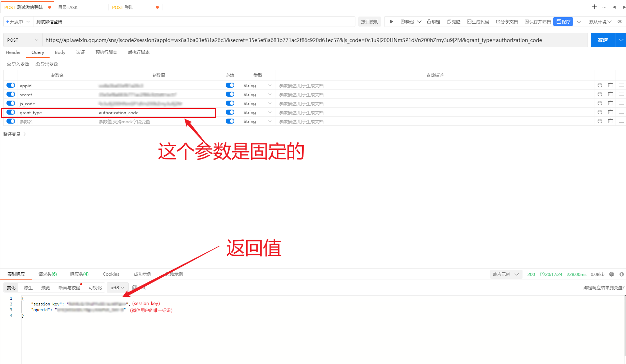The width and height of the screenshot is (626, 364).
Task: Click 导出参数 export parameters
Action: (47, 64)
